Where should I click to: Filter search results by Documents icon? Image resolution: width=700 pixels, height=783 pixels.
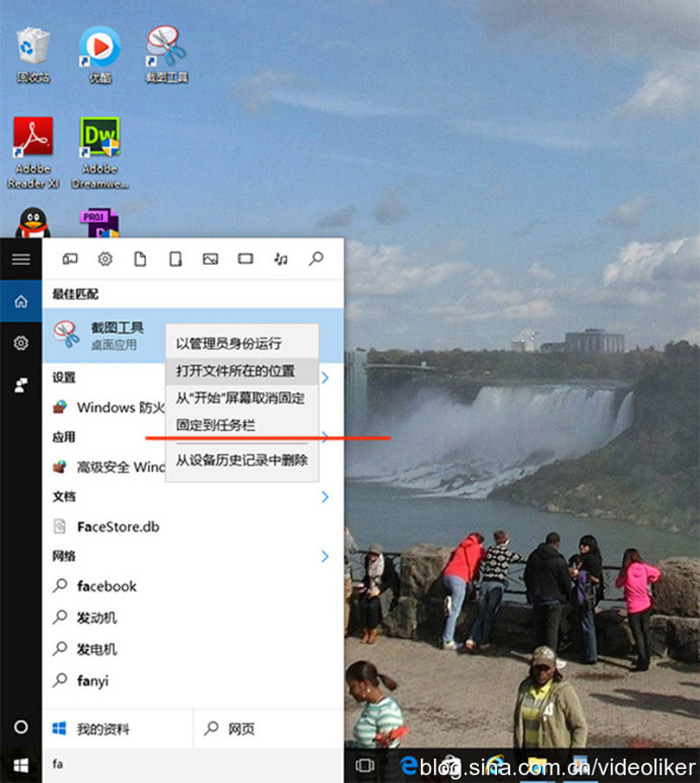coord(140,259)
